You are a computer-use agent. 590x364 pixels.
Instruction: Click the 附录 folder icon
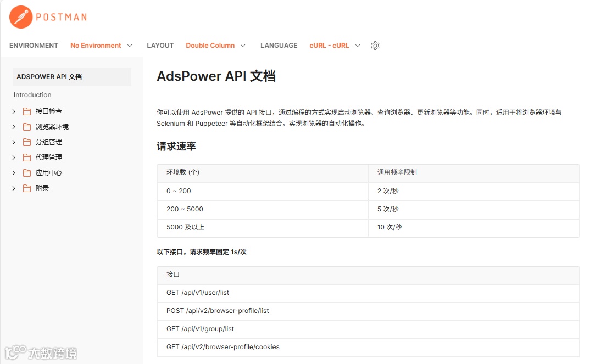pos(27,188)
